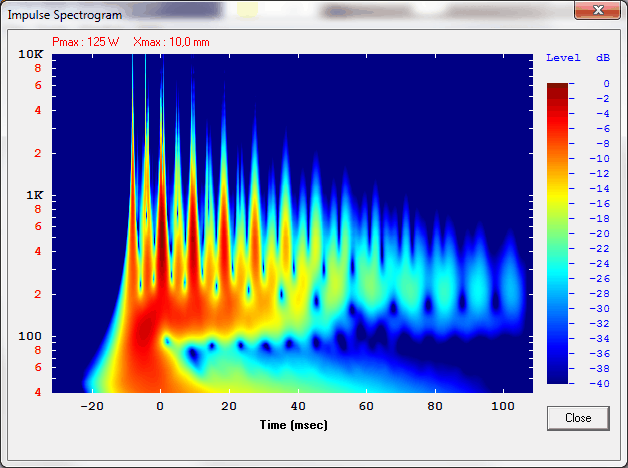Image resolution: width=628 pixels, height=468 pixels.
Task: Click the 40 time axis tick label
Action: 298,406
